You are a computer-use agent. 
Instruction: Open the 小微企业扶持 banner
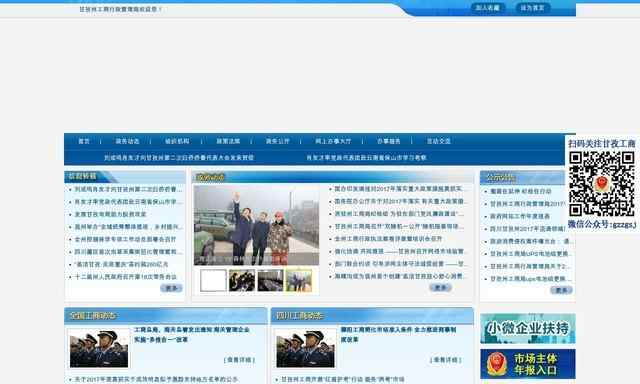tap(528, 329)
